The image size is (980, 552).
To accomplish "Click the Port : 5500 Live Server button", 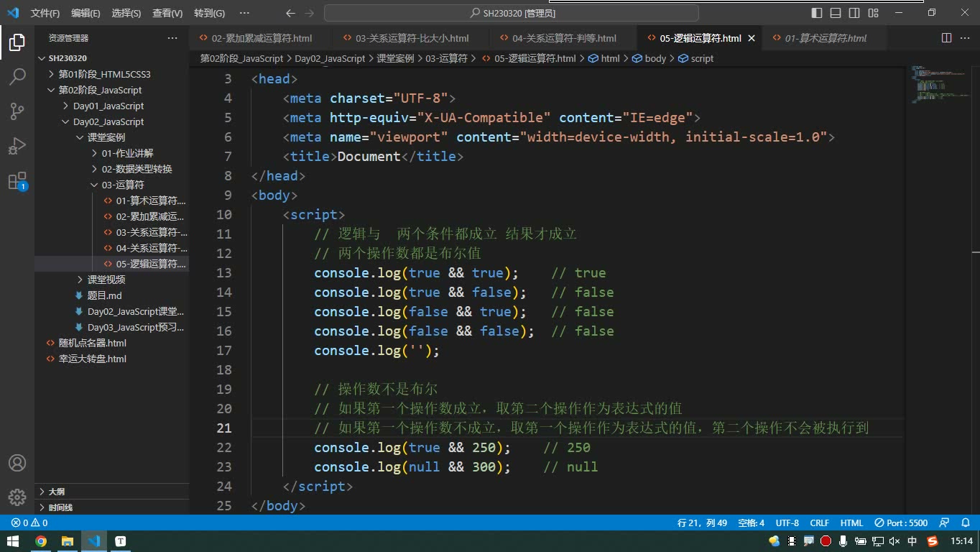I will (902, 523).
